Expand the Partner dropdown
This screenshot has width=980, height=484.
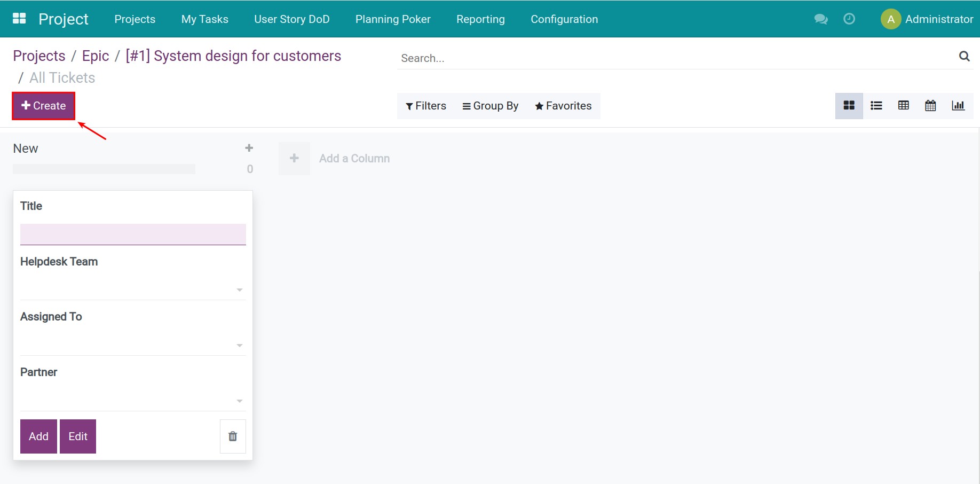click(239, 400)
